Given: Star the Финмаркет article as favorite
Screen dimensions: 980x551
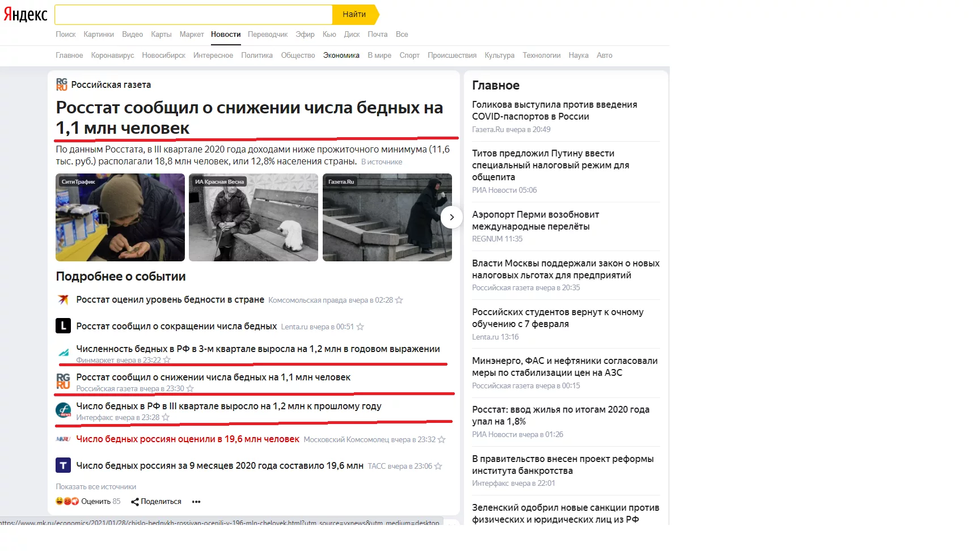Looking at the screenshot, I should pyautogui.click(x=167, y=360).
